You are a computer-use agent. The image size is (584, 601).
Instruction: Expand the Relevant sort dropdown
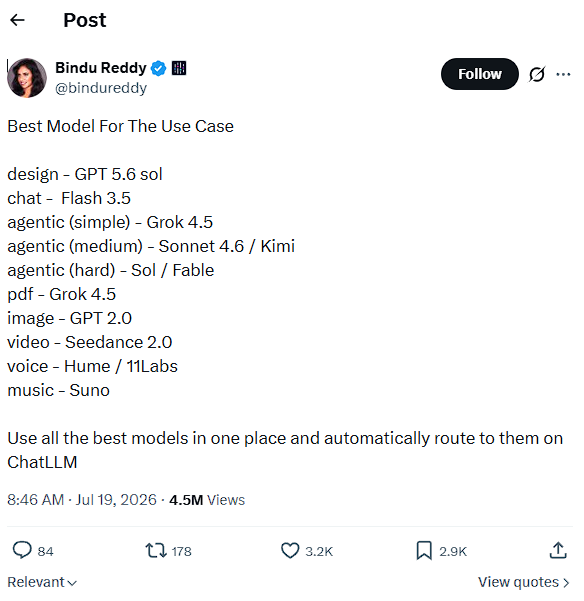click(x=42, y=582)
